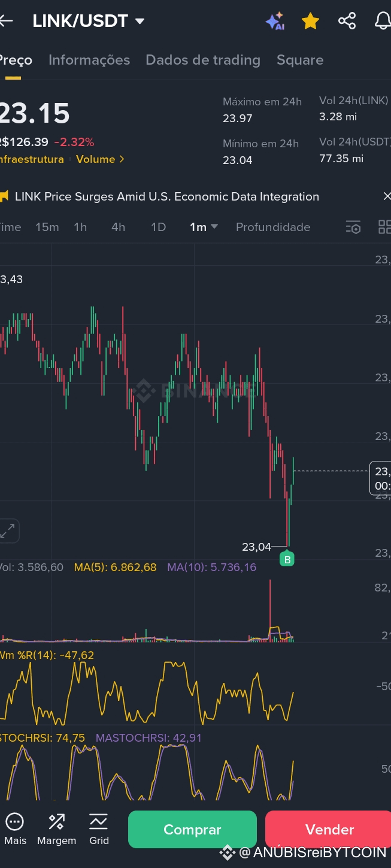This screenshot has width=391, height=868.
Task: Tap the 23,04 low price label
Action: point(256,547)
